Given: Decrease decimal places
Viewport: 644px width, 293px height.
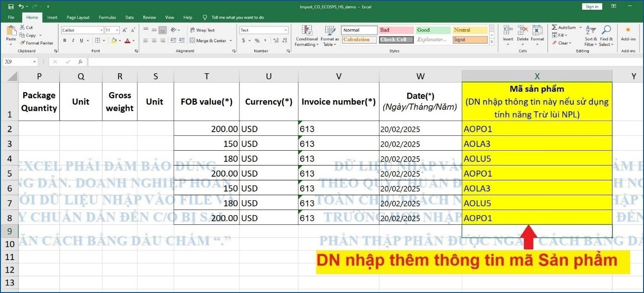Looking at the screenshot, I should tap(284, 41).
